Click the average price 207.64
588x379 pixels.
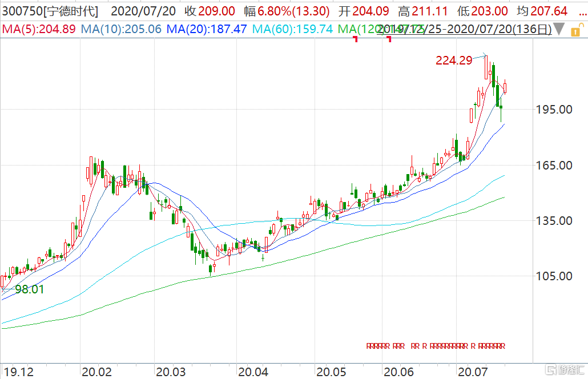(x=549, y=11)
